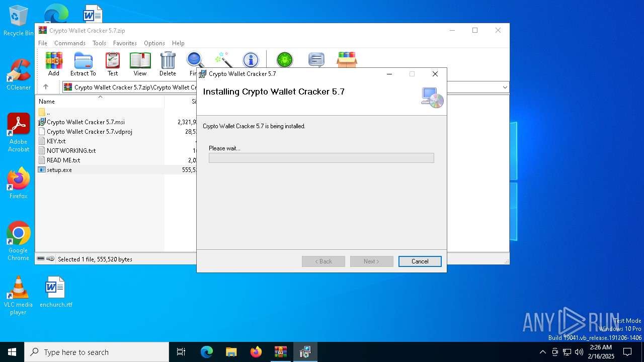Go up one folder level arrow
644x362 pixels.
(45, 87)
